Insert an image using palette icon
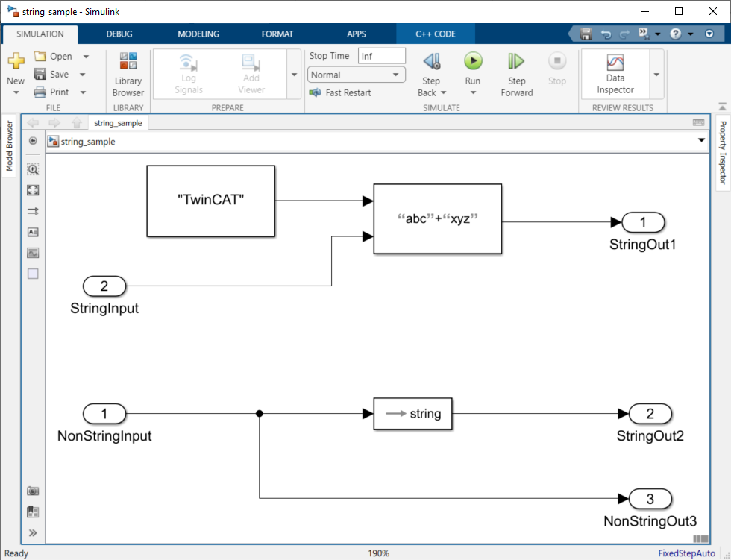 click(33, 253)
